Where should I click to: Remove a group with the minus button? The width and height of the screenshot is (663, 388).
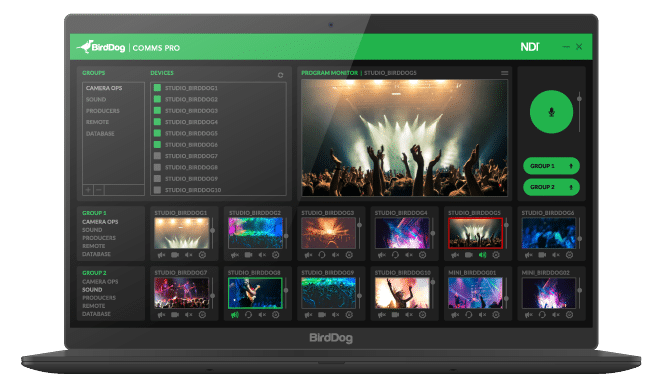point(99,190)
